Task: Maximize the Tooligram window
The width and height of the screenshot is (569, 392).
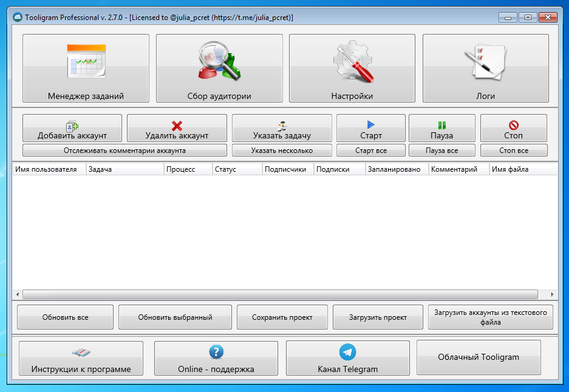Action: (528, 18)
